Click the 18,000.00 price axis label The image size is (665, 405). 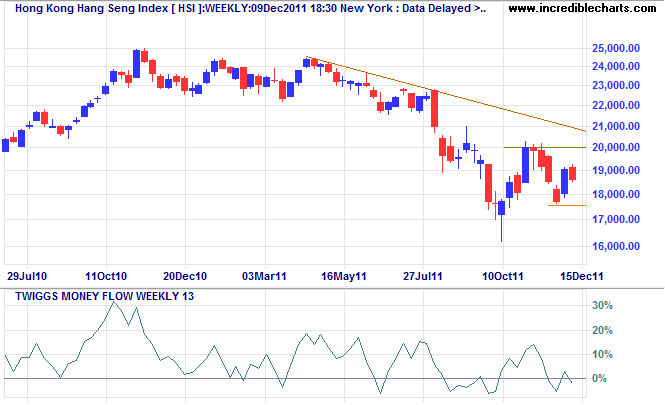[x=616, y=194]
